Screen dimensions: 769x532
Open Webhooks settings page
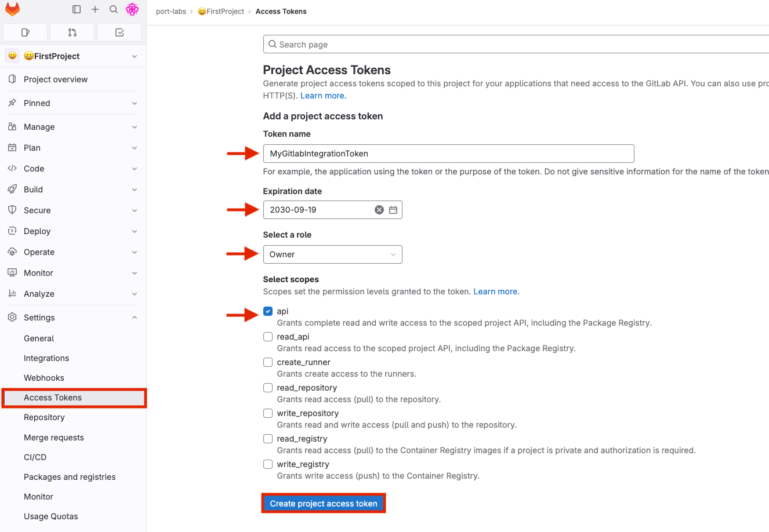(x=44, y=378)
